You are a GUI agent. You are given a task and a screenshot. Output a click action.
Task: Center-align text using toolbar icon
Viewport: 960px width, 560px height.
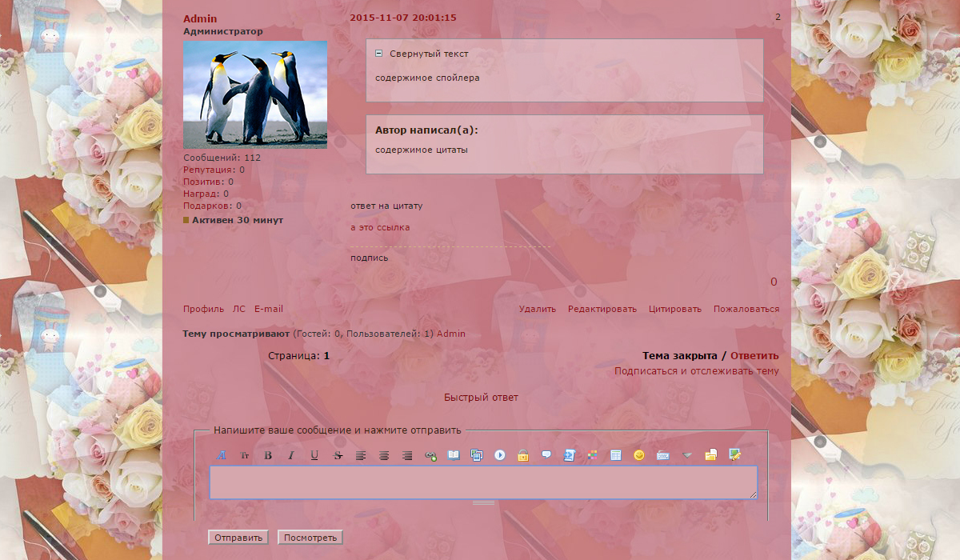click(x=384, y=455)
